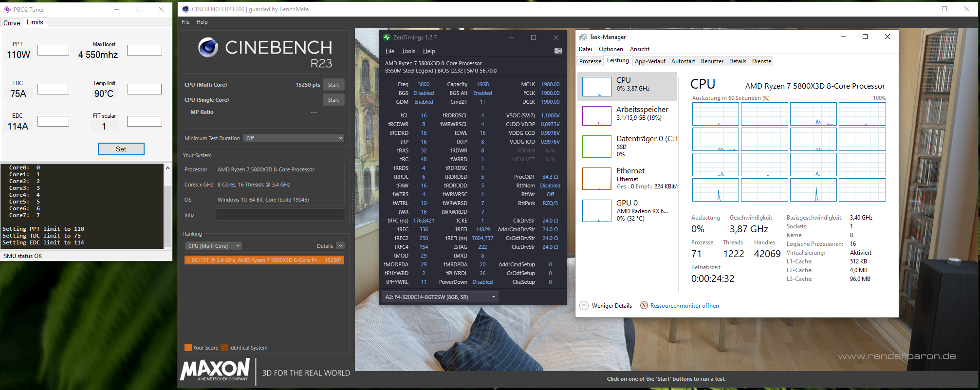Click Weniger Details label
980x390 pixels.
pyautogui.click(x=612, y=306)
